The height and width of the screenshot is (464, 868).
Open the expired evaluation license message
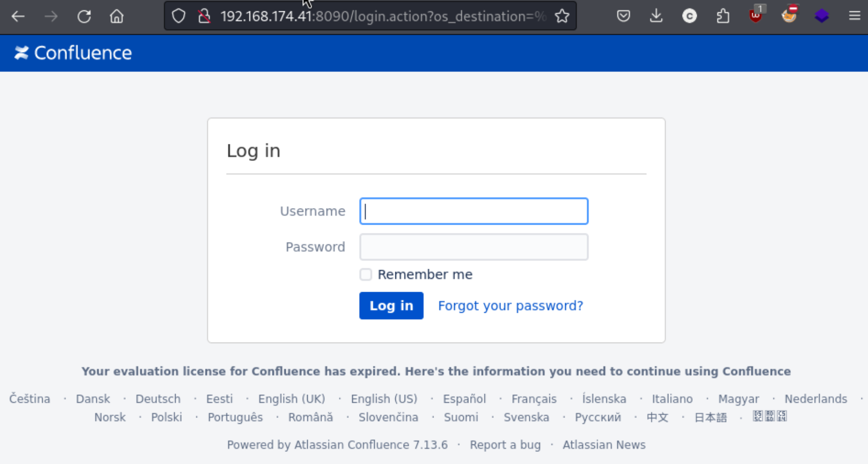coord(436,371)
